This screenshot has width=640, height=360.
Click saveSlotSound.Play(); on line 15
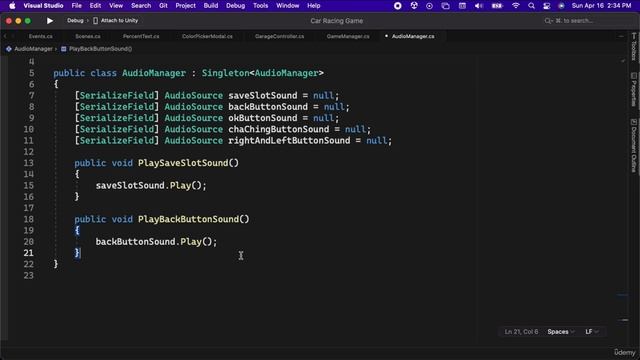(151, 186)
